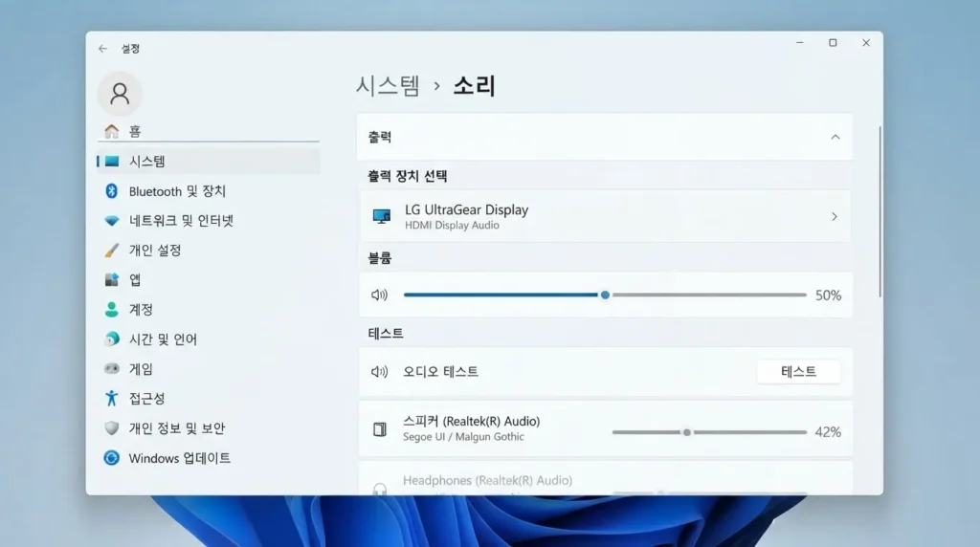Click the 오디오 테스트 label
The image size is (980, 547).
pyautogui.click(x=440, y=372)
